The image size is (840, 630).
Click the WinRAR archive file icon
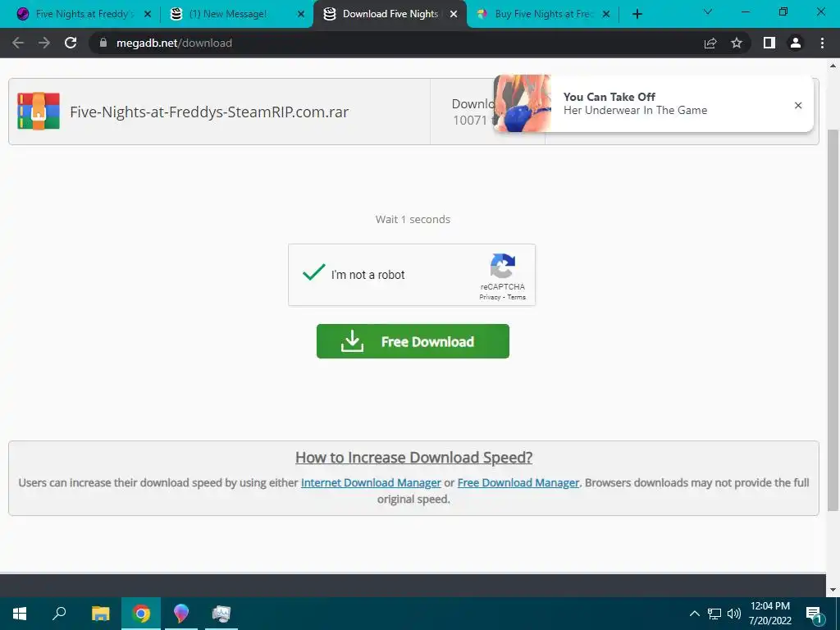(x=38, y=111)
